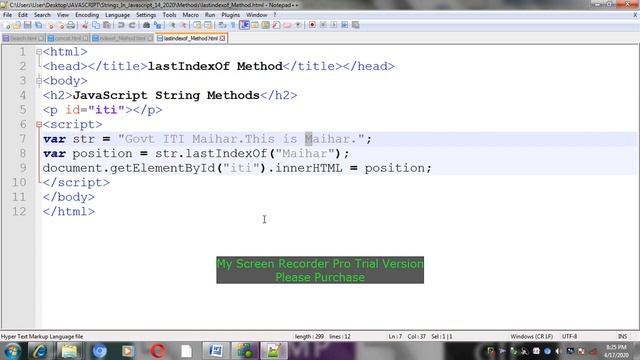Open Opera browser from the taskbar
640x360 pixels.
(158, 351)
